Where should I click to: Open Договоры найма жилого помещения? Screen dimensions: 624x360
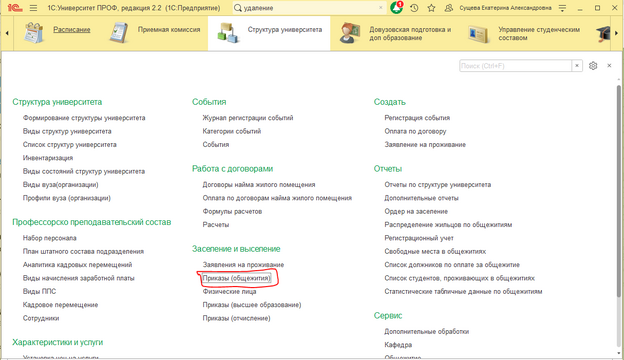point(259,185)
